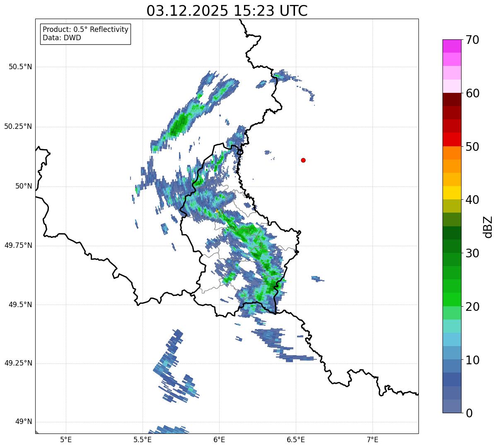498x448 pixels.
Task: Click the 'Data: DWD' text
Action: pos(62,38)
